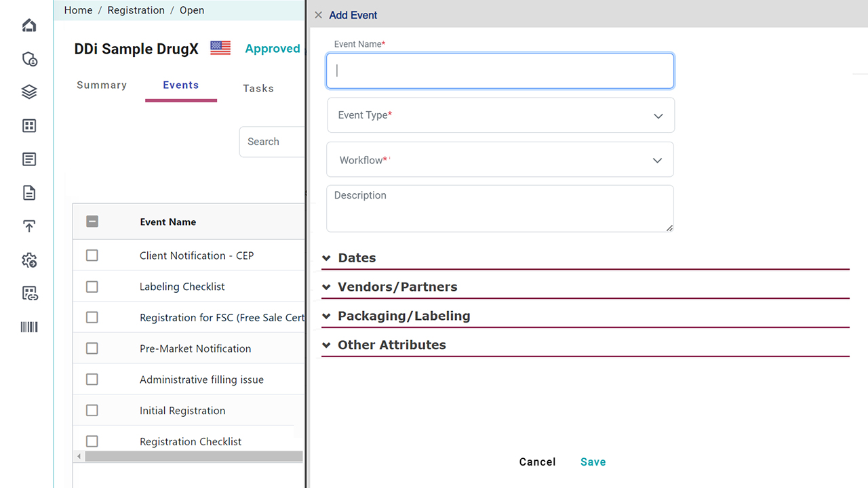Click the Cancel button
The image size is (868, 488).
pos(537,462)
